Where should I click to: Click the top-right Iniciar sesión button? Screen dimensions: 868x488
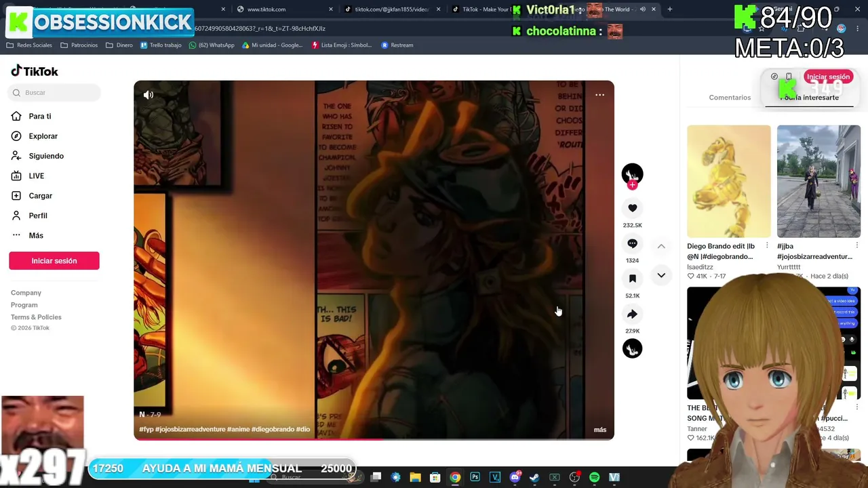pyautogui.click(x=828, y=77)
